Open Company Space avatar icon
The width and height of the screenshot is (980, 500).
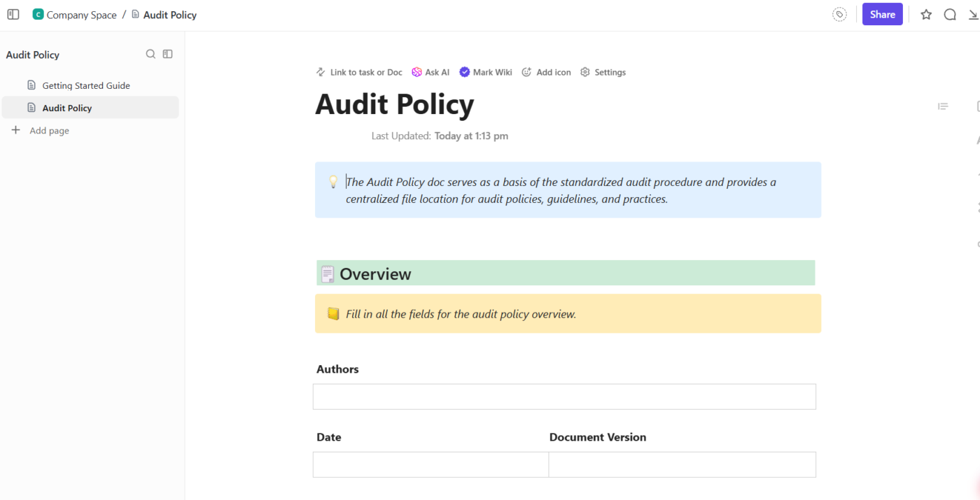(38, 14)
